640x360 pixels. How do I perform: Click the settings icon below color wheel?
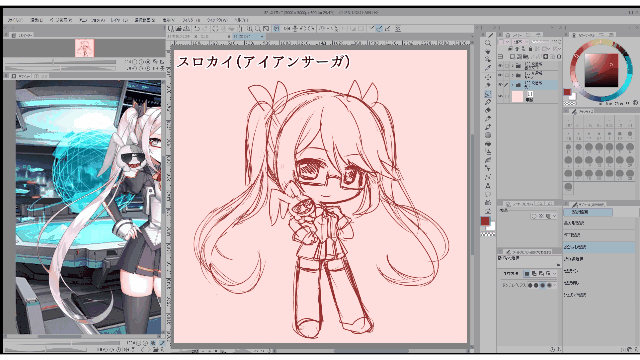(636, 103)
